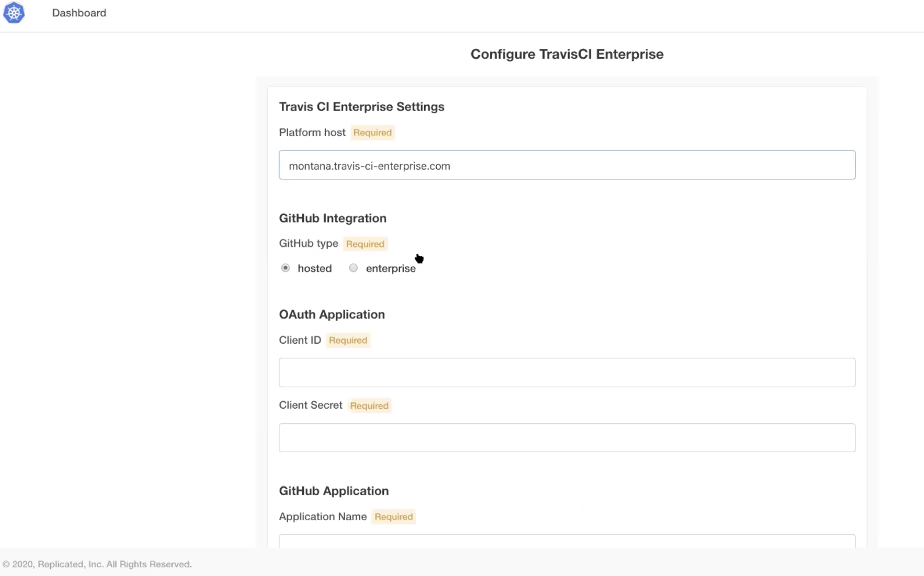Click the Client ID input field

point(567,372)
